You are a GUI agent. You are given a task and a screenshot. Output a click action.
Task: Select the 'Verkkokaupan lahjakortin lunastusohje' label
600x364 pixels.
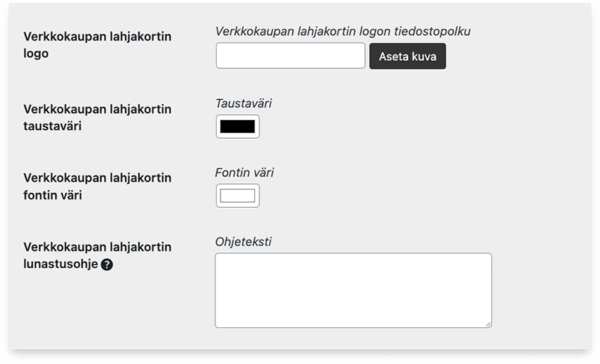tap(97, 256)
